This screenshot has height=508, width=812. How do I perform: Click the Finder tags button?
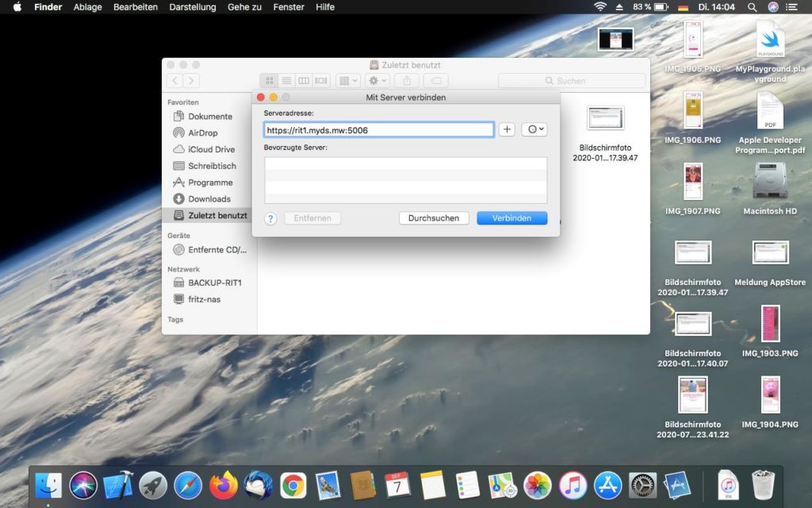click(436, 81)
